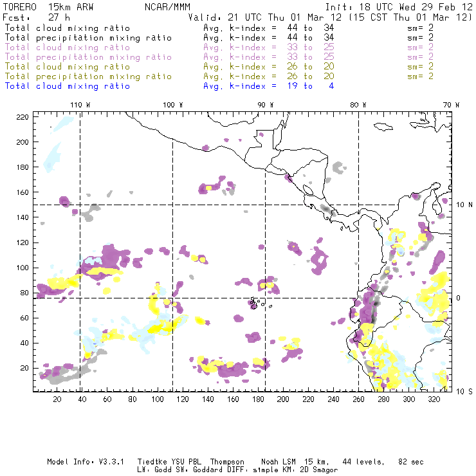Screen dimensions: 476x476
Task: Select the 10 S latitude label
Action: point(465,391)
